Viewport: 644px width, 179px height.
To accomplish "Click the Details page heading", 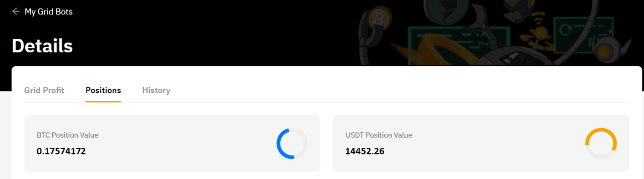I will coord(42,46).
